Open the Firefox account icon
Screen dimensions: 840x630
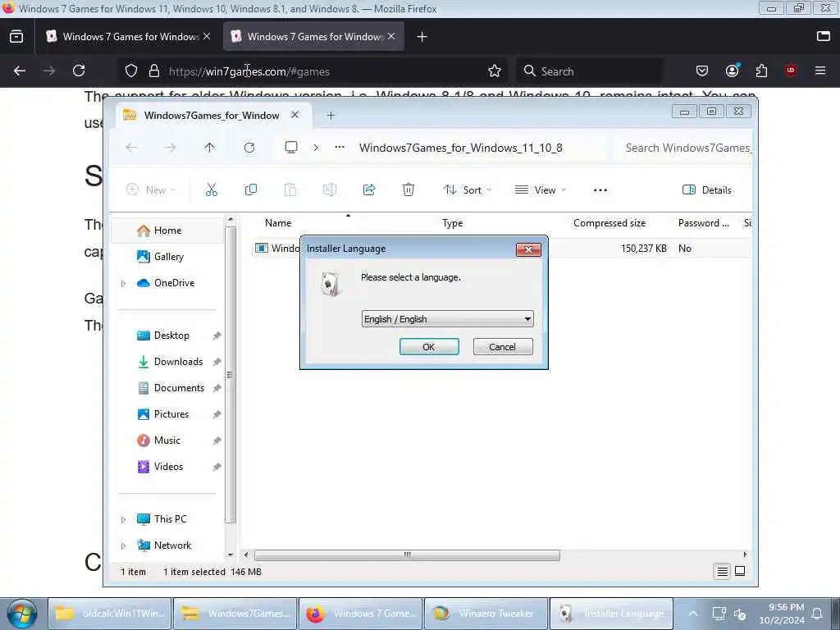pyautogui.click(x=733, y=71)
